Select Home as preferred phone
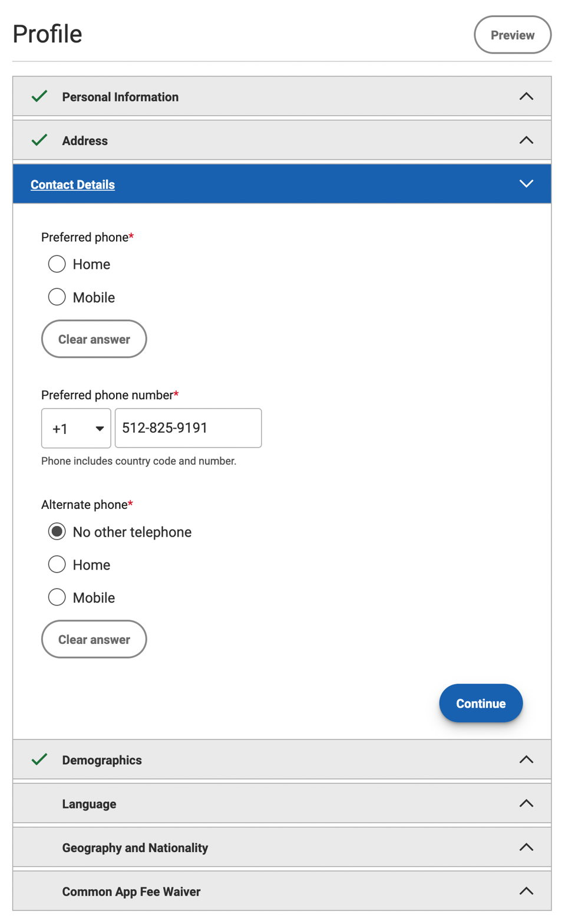 click(57, 264)
